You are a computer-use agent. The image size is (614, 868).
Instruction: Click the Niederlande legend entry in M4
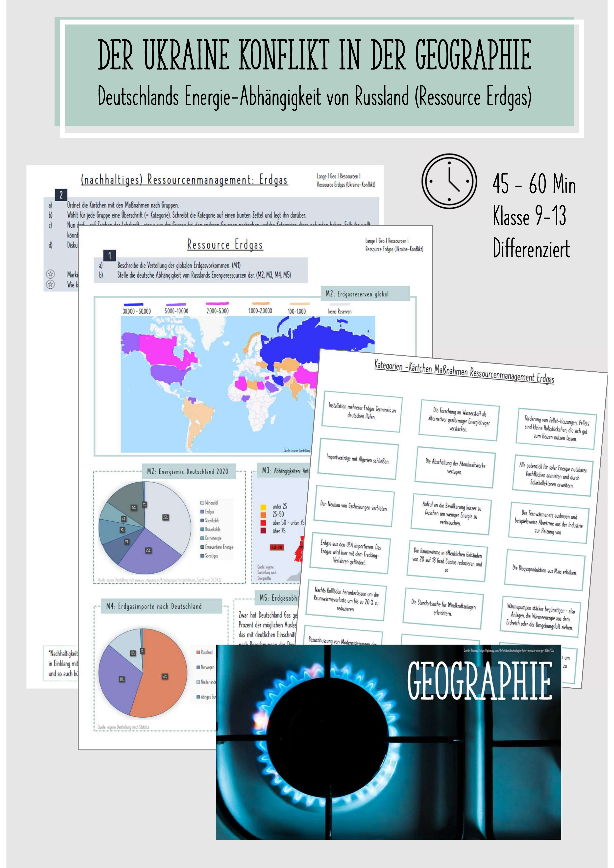pos(206,682)
